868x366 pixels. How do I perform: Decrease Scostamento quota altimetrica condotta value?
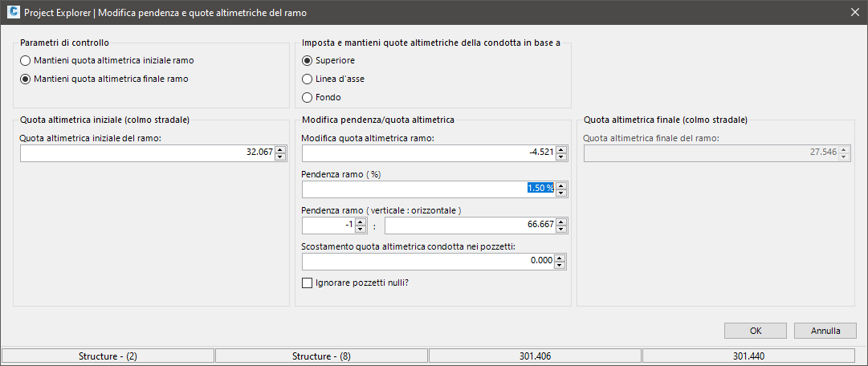click(x=561, y=265)
